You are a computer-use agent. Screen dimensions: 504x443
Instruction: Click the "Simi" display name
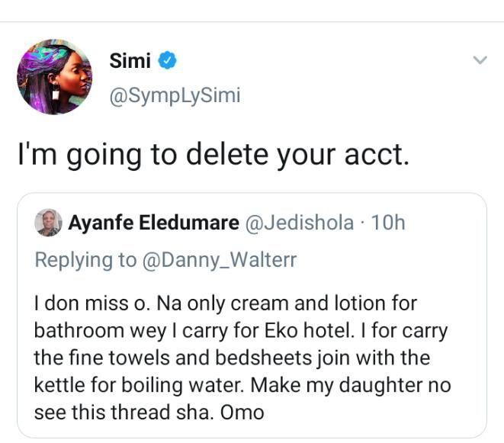[130, 62]
